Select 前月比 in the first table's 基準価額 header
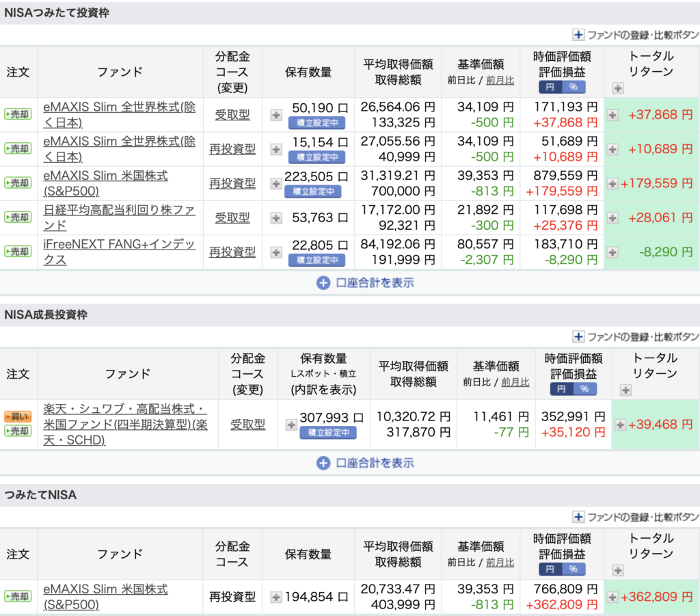Screen dimensions: 700x616 coord(500,81)
